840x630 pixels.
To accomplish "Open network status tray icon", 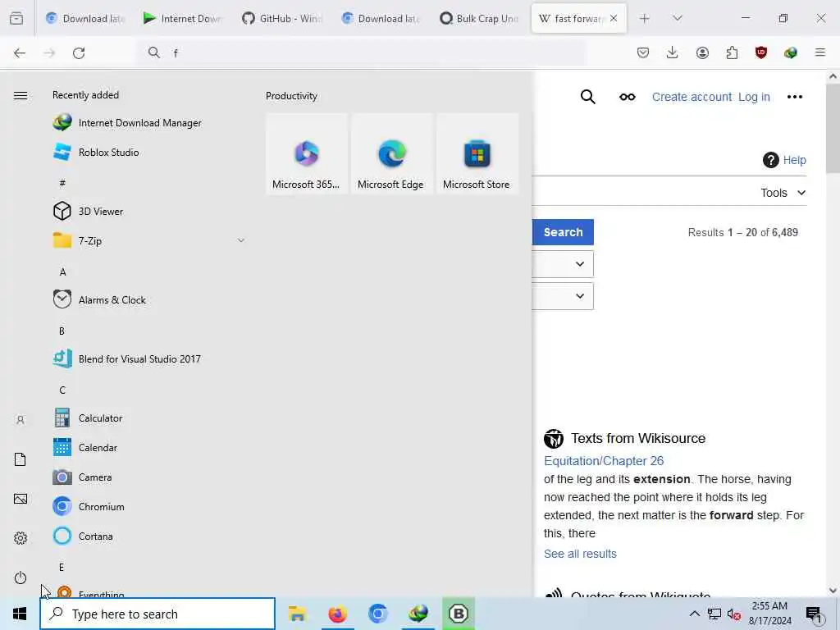I will tap(714, 614).
